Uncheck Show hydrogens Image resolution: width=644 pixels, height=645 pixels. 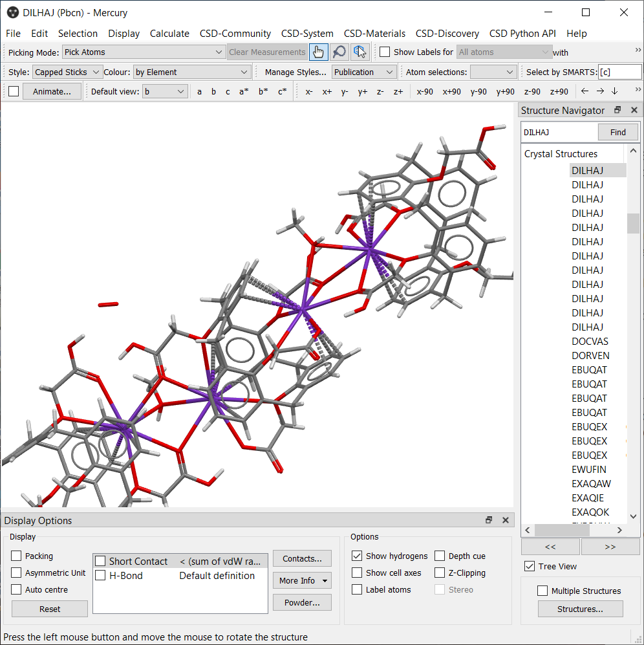tap(357, 556)
